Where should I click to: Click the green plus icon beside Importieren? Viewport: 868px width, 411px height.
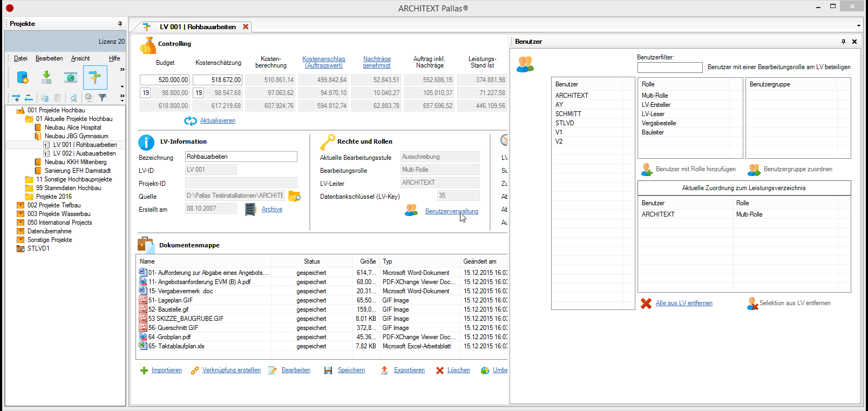(x=144, y=370)
